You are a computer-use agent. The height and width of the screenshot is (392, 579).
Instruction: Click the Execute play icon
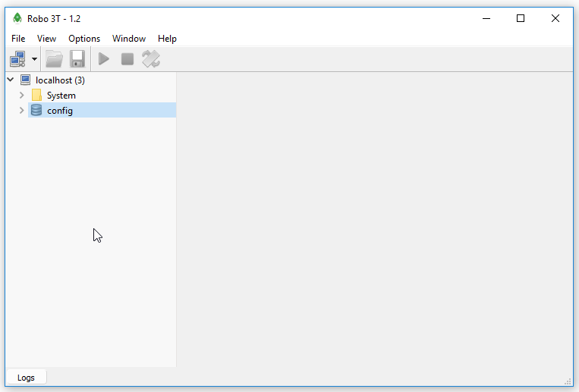point(104,59)
